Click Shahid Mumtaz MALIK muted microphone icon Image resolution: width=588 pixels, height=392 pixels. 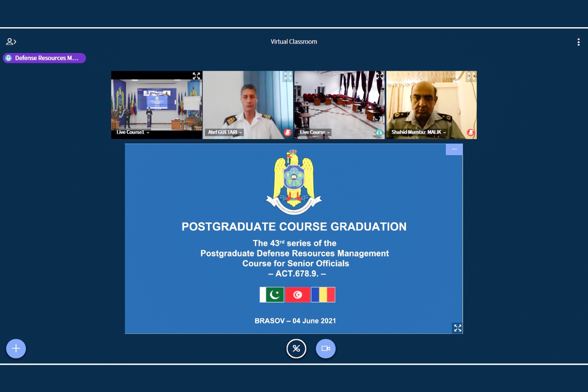click(x=471, y=132)
